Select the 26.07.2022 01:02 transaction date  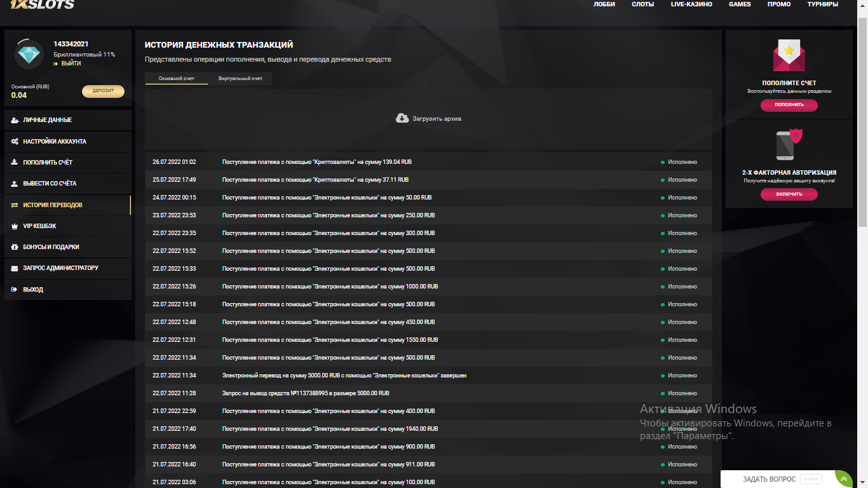point(174,162)
